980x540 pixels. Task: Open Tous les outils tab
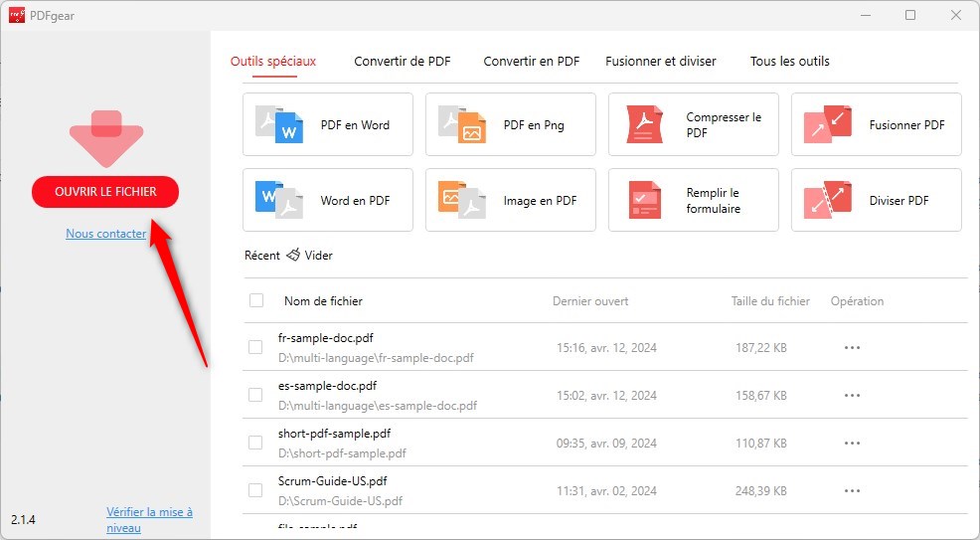click(790, 62)
